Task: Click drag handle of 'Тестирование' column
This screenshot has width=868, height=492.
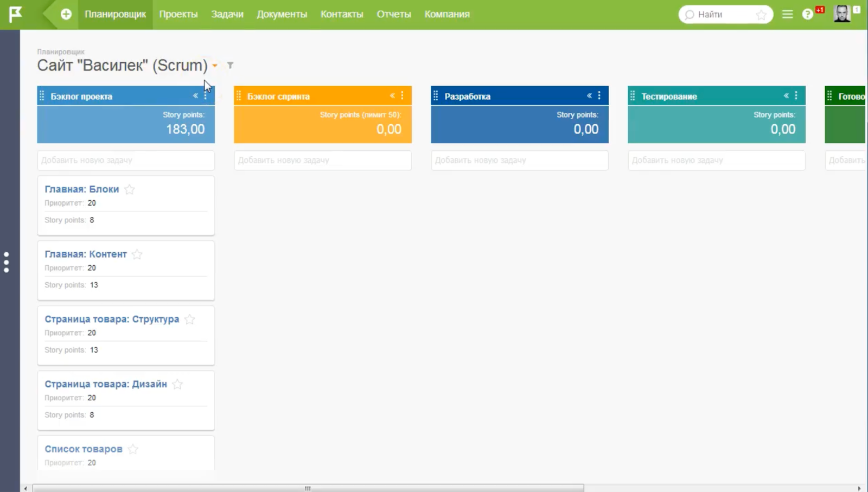Action: (x=633, y=96)
